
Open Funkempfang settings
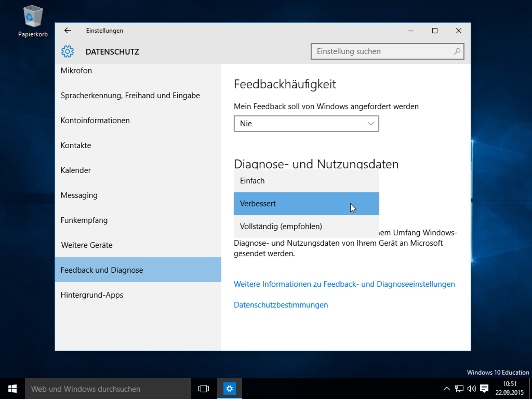(x=138, y=220)
